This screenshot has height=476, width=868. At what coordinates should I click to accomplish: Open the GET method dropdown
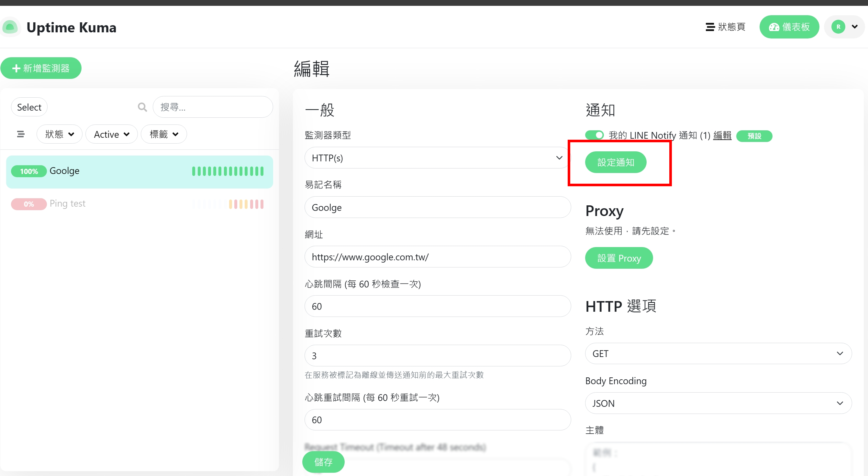[x=718, y=353]
